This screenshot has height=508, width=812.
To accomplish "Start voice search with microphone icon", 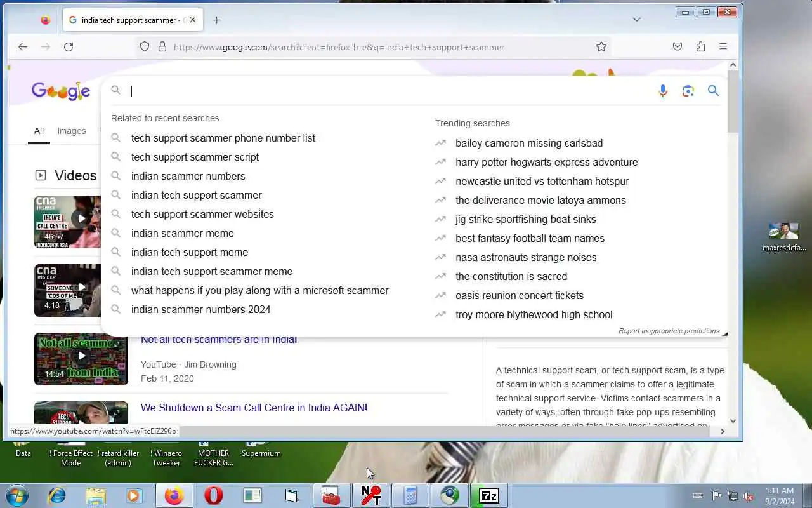I will click(x=663, y=91).
